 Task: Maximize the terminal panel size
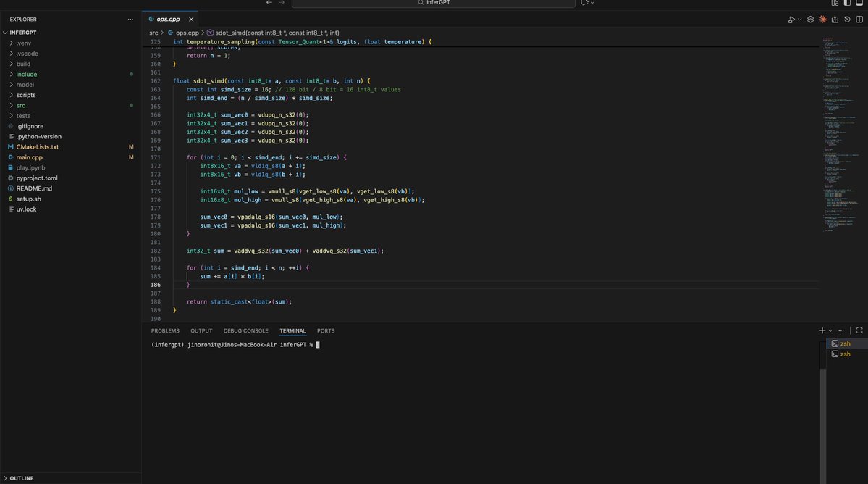point(859,330)
